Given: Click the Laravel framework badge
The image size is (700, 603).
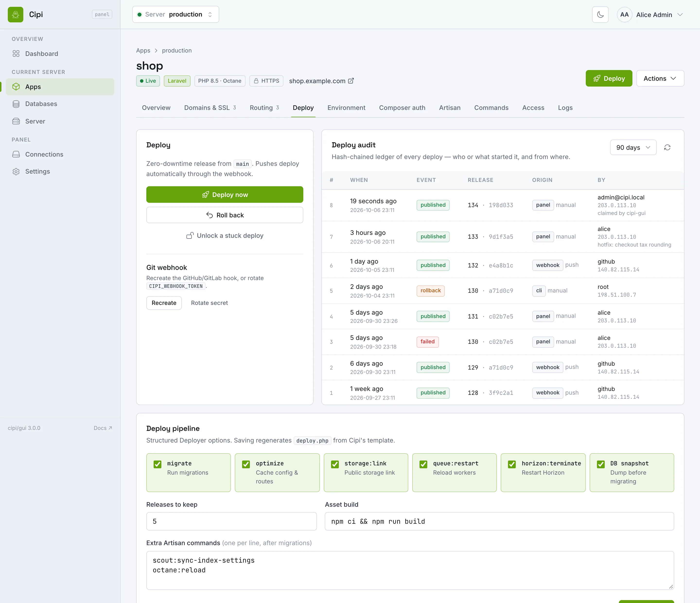Looking at the screenshot, I should [177, 81].
